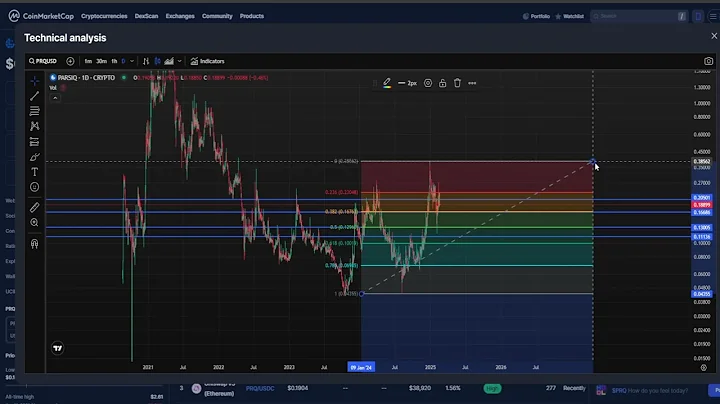Image resolution: width=720 pixels, height=404 pixels.
Task: Select the D daily interval
Action: tap(123, 61)
